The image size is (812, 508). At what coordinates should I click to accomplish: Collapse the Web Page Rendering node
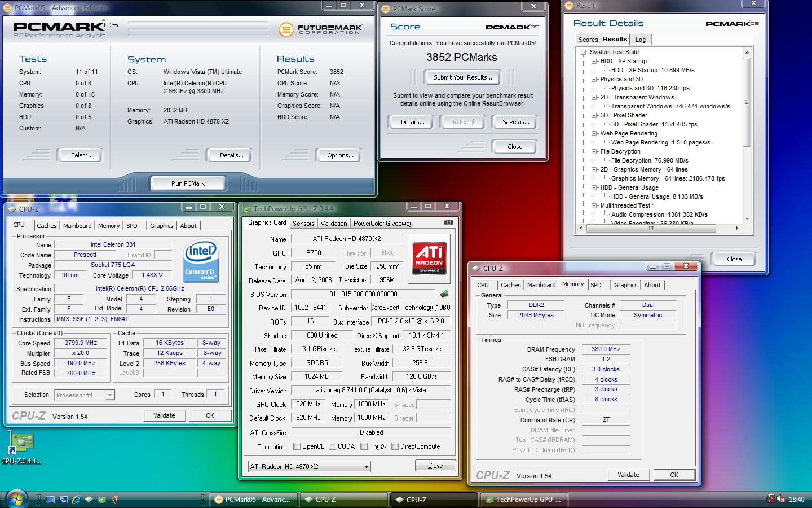click(x=594, y=133)
